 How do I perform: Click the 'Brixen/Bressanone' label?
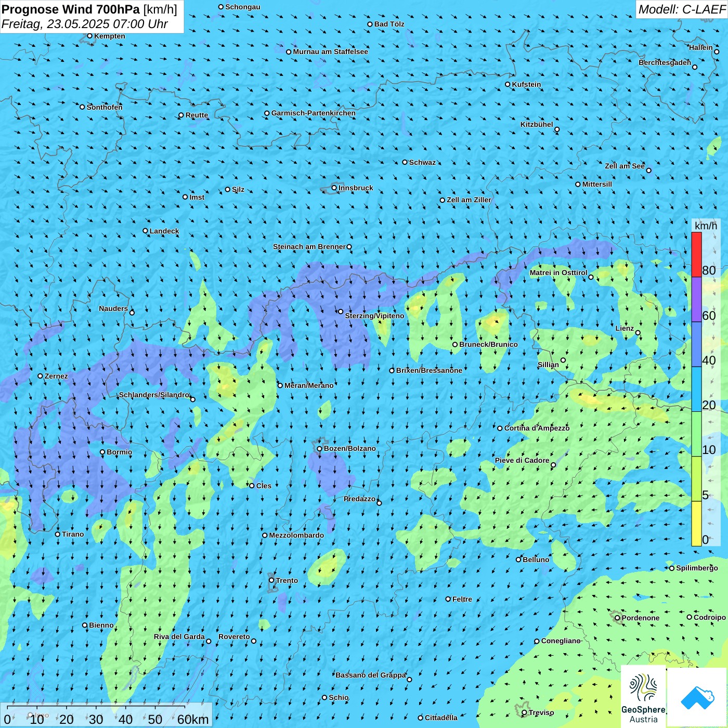click(x=429, y=370)
